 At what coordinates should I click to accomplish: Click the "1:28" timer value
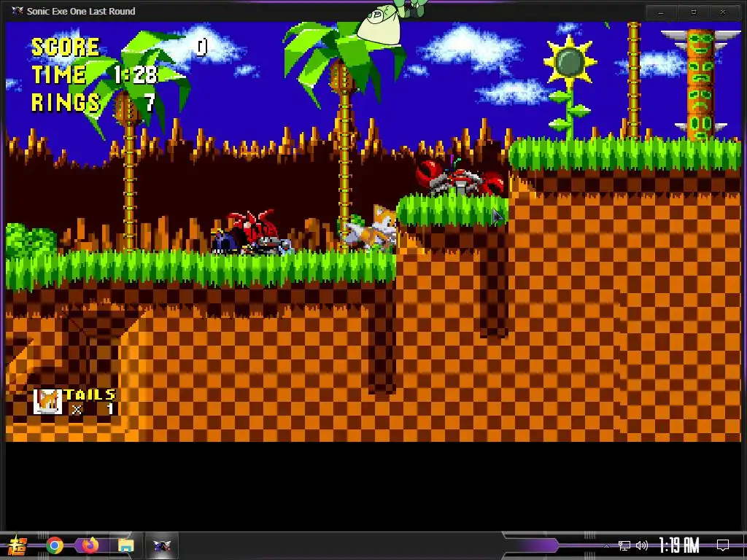tap(135, 74)
